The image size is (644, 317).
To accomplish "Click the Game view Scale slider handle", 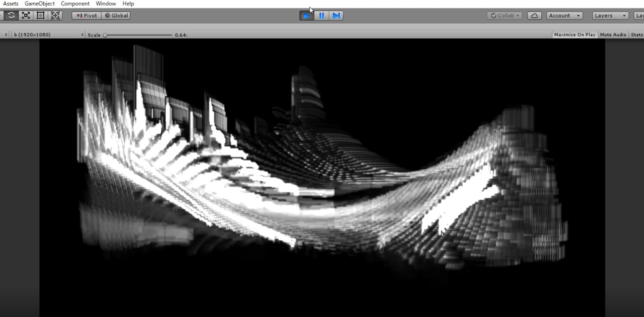I will tap(105, 35).
